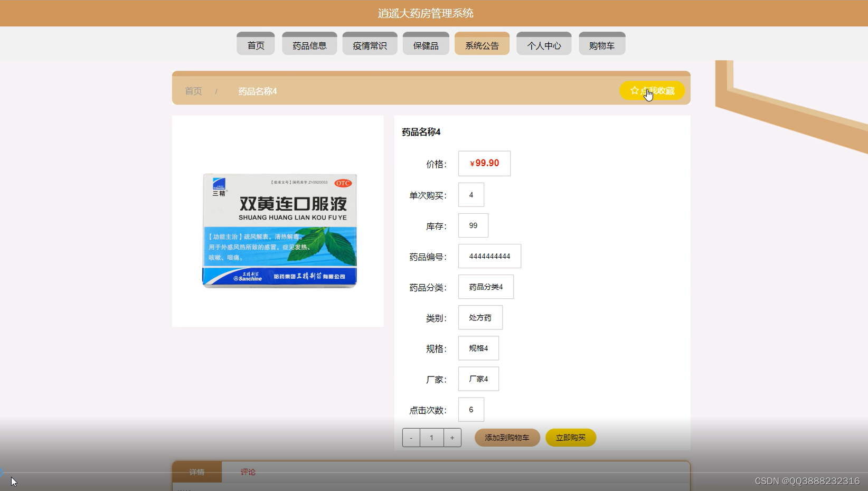The width and height of the screenshot is (868, 491).
Task: Switch to the 详情 tab
Action: point(197,472)
